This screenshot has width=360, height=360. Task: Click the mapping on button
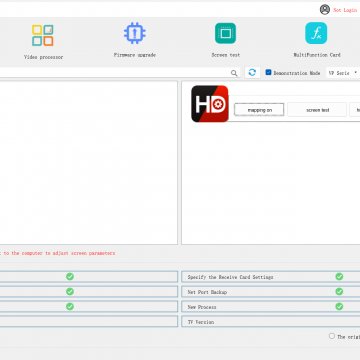[x=259, y=110]
